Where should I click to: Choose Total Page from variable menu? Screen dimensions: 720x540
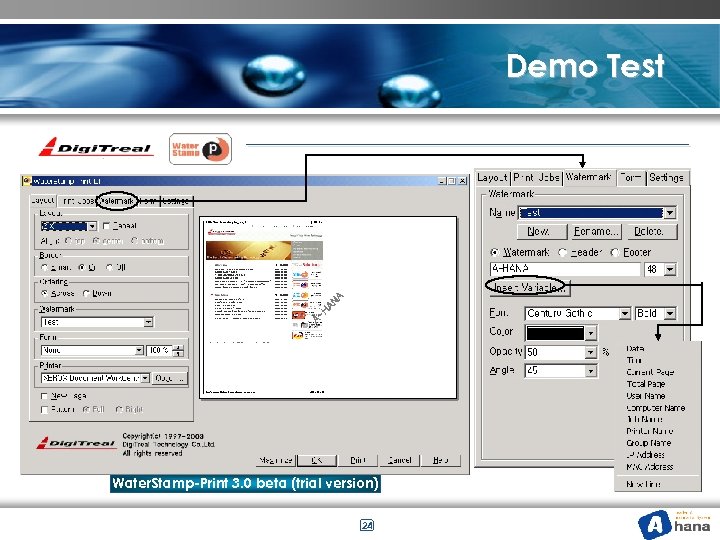646,384
